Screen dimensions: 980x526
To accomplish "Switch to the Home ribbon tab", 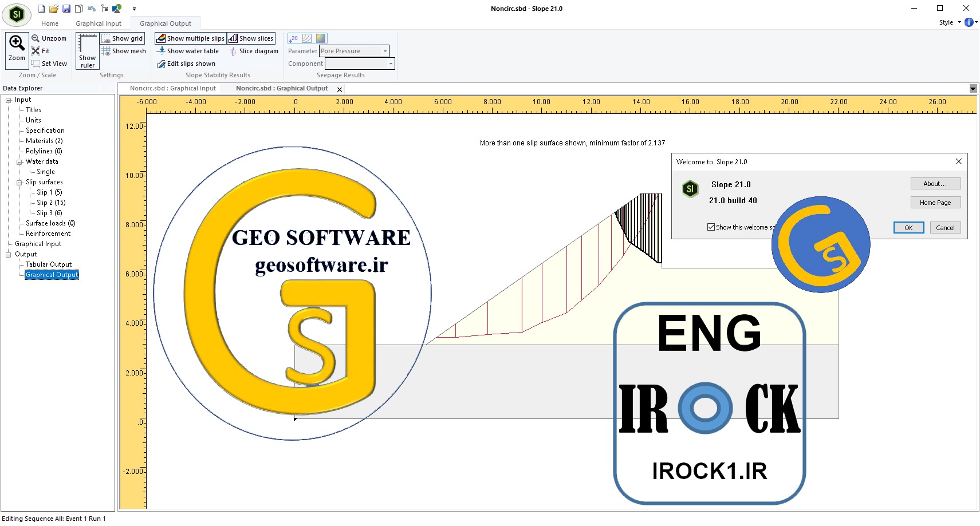I will [x=50, y=23].
